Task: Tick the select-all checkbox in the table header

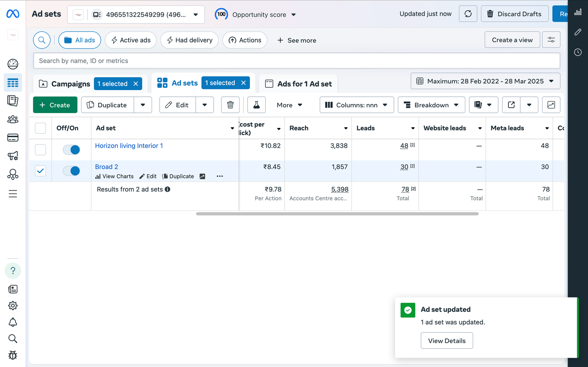Action: 40,128
